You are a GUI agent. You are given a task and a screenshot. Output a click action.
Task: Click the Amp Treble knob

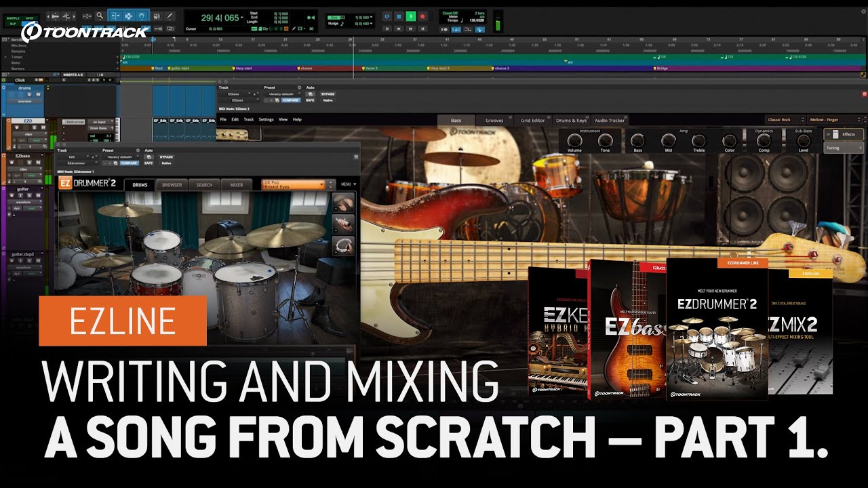699,140
